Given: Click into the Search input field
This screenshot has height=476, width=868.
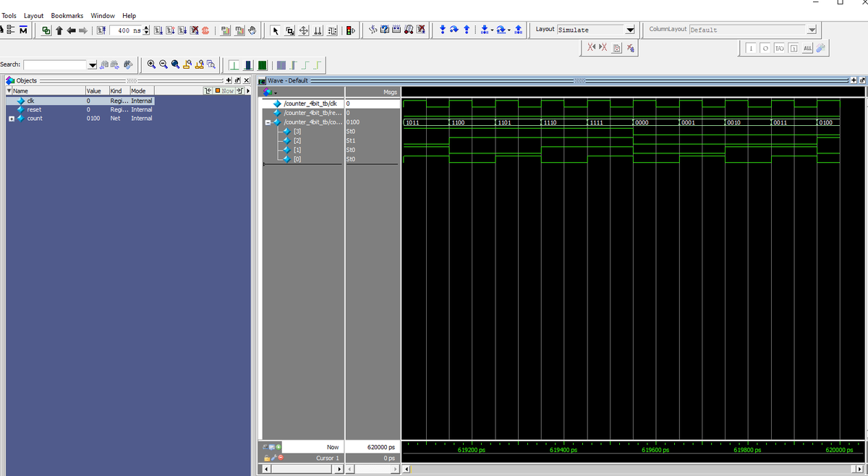Looking at the screenshot, I should tap(55, 65).
